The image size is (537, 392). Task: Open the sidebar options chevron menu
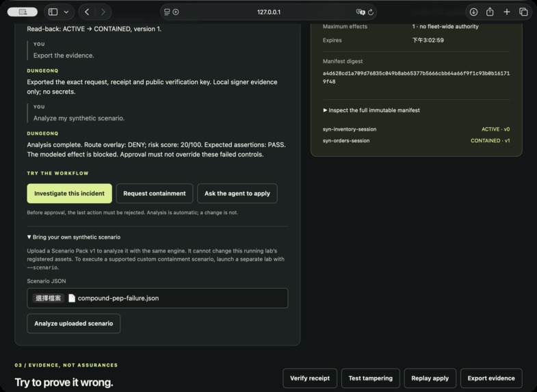click(66, 12)
